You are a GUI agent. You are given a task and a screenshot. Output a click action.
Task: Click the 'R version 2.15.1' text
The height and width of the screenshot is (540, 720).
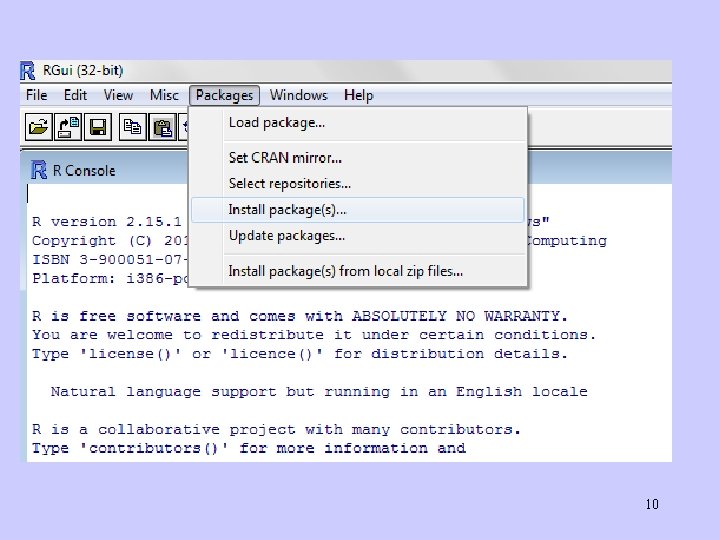tap(107, 222)
